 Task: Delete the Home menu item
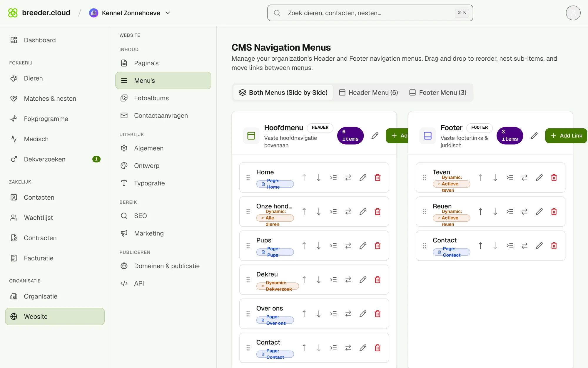(x=377, y=178)
